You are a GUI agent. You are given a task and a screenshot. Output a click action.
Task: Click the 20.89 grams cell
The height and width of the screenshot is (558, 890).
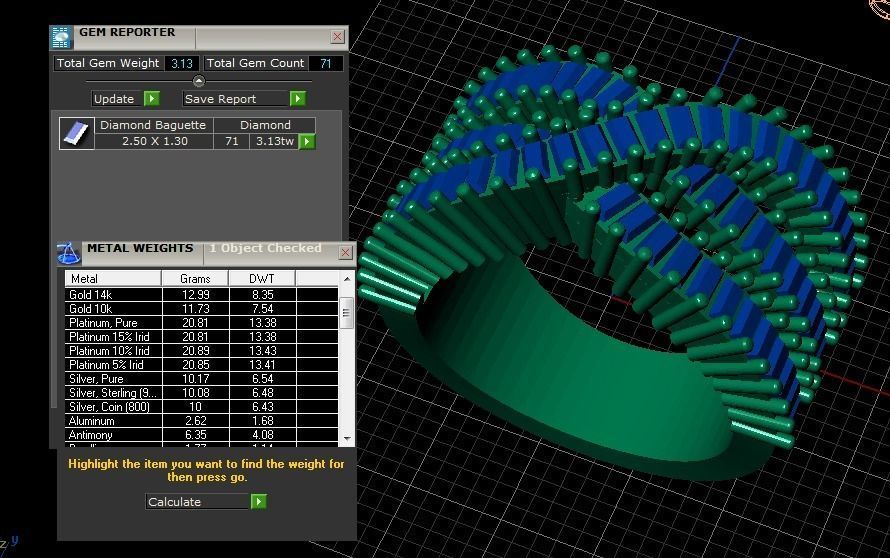[196, 351]
